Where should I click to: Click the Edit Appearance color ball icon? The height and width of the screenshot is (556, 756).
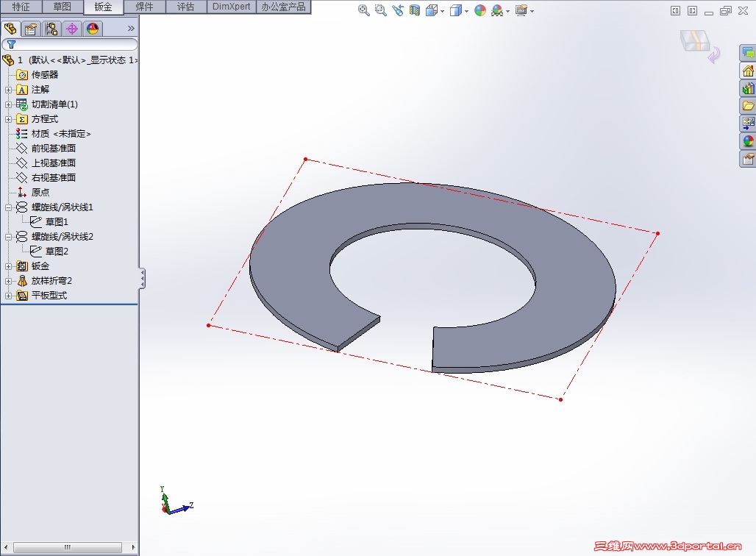click(480, 10)
